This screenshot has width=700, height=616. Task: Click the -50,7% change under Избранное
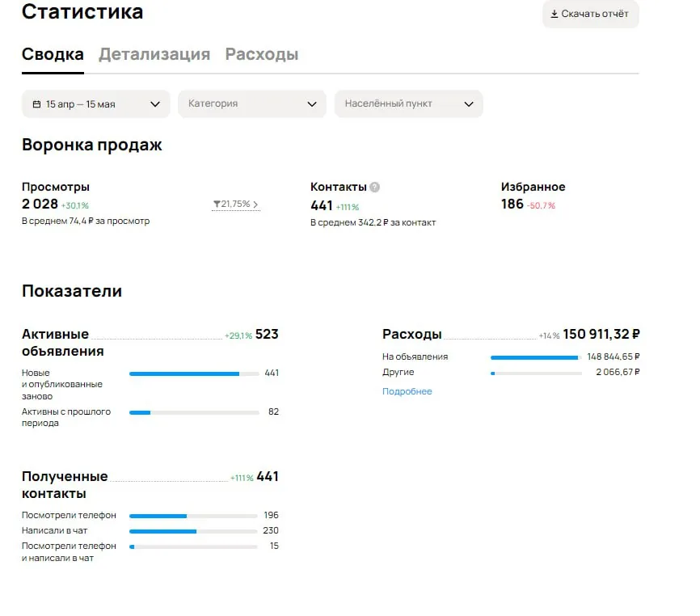[x=541, y=206]
